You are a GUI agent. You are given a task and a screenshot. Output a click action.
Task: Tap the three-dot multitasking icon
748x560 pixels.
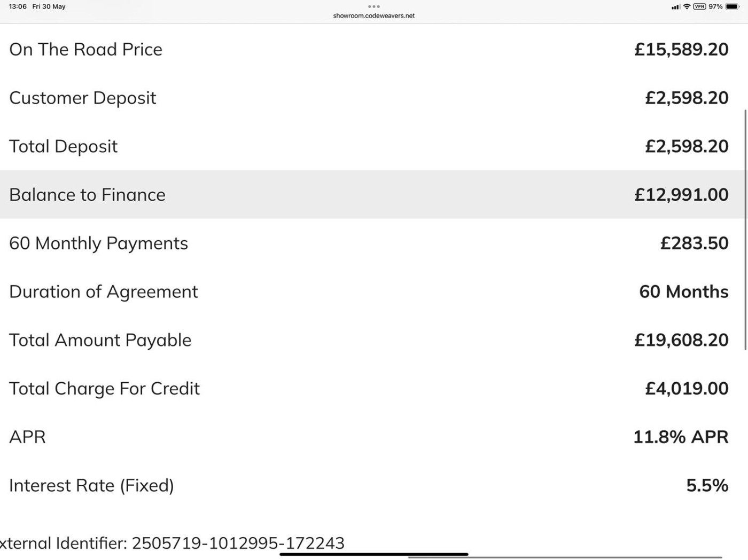point(374,6)
